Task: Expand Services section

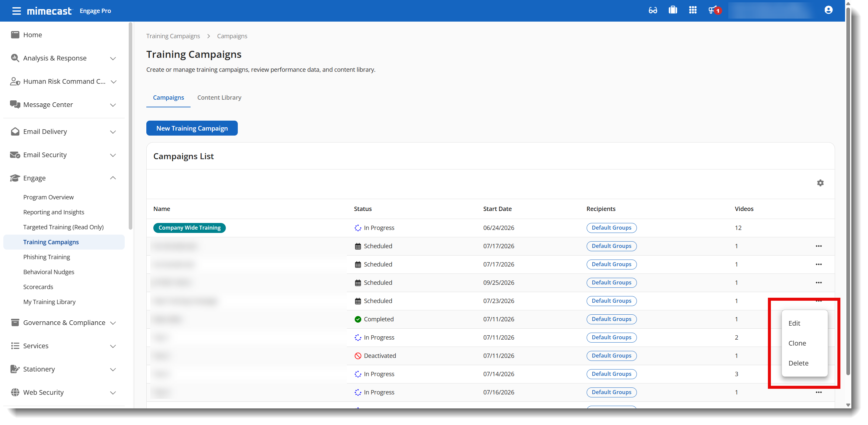Action: tap(113, 346)
